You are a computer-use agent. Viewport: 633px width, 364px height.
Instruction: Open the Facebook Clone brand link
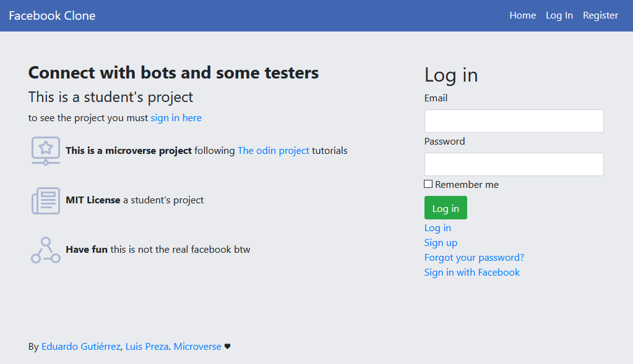tap(52, 15)
